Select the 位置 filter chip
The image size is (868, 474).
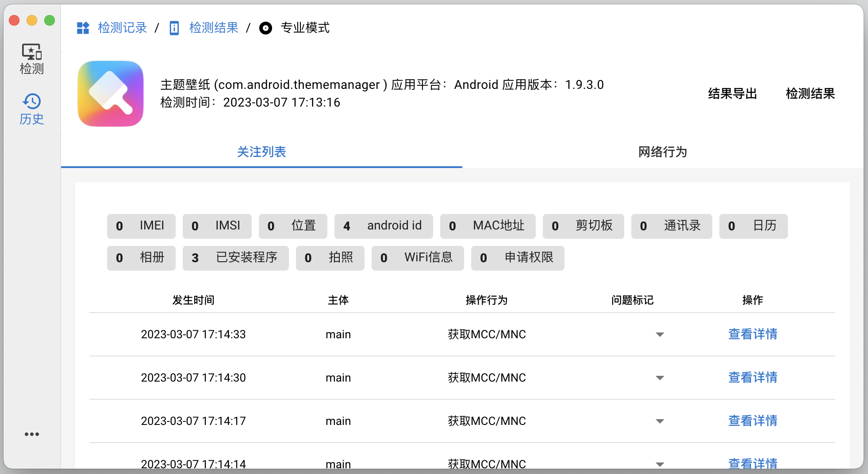click(x=293, y=226)
